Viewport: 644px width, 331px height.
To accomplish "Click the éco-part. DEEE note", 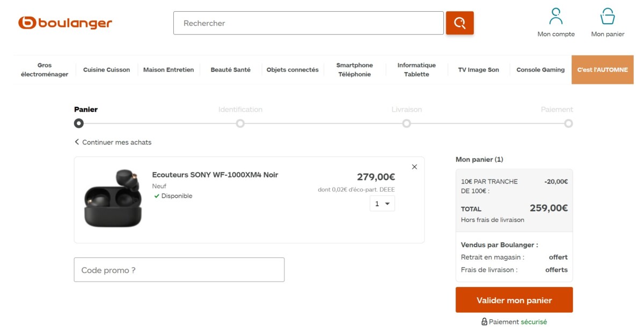I will [356, 190].
